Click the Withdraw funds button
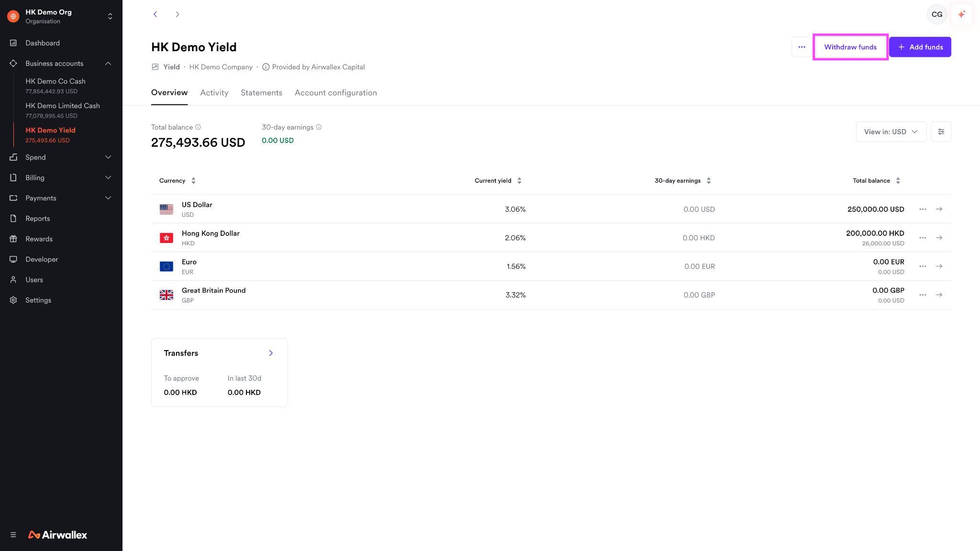This screenshot has height=551, width=980. tap(850, 47)
